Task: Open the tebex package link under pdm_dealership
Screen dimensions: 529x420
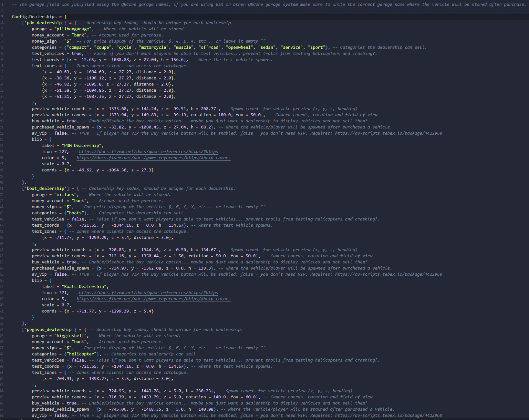Action: 389,133
